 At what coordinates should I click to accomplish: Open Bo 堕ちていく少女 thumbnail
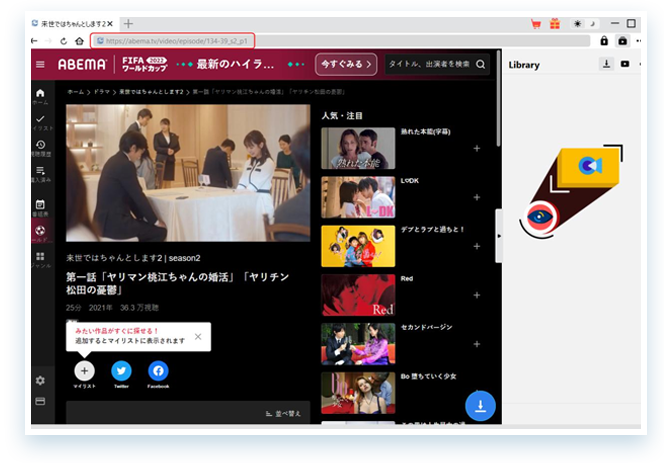coord(358,393)
